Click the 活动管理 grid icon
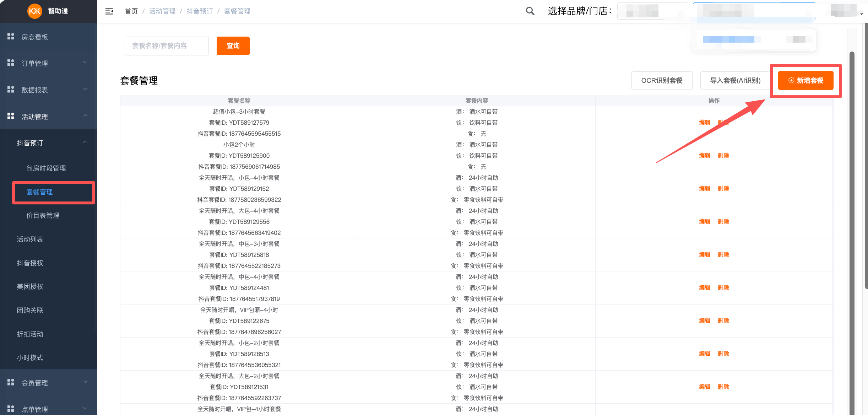 tap(11, 116)
